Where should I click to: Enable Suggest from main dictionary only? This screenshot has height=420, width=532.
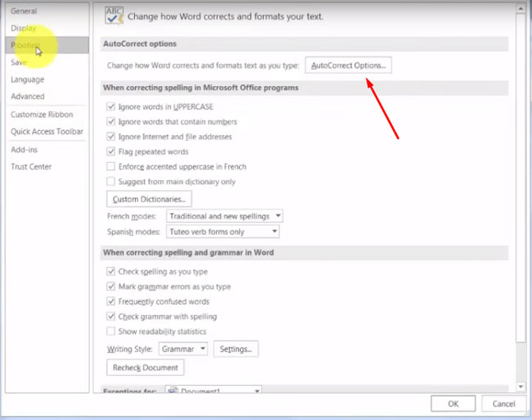111,181
